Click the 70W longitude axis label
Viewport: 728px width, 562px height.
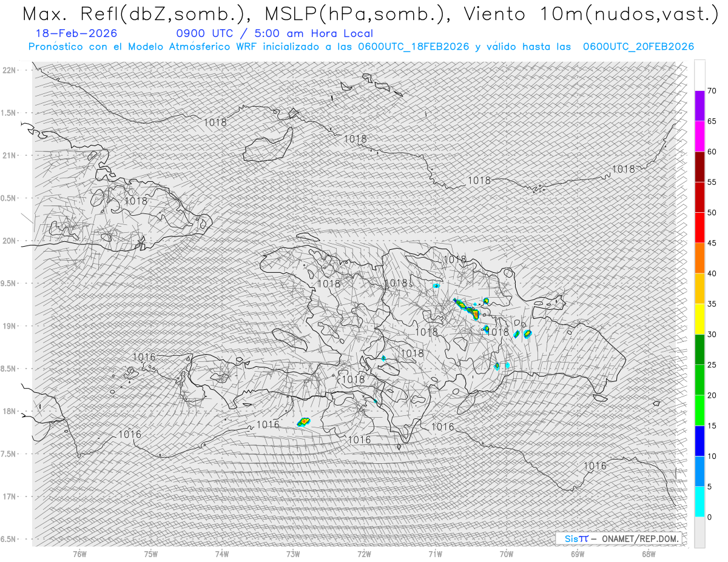tap(507, 554)
